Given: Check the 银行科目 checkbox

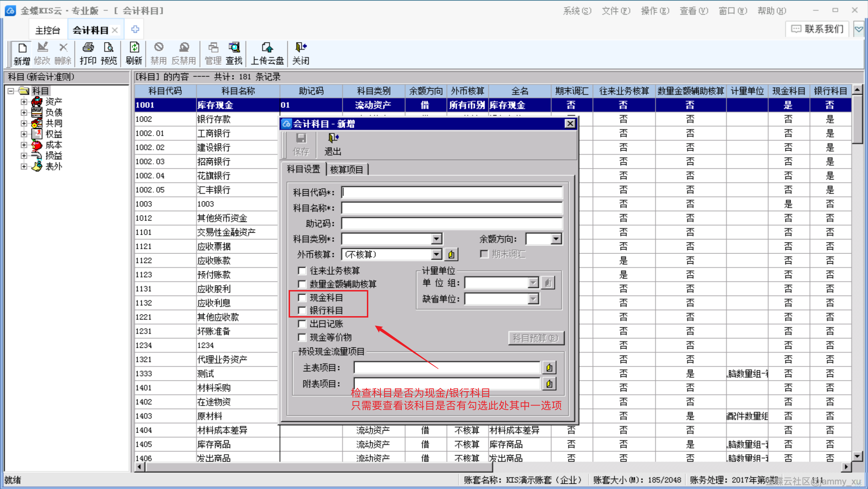Looking at the screenshot, I should click(302, 310).
